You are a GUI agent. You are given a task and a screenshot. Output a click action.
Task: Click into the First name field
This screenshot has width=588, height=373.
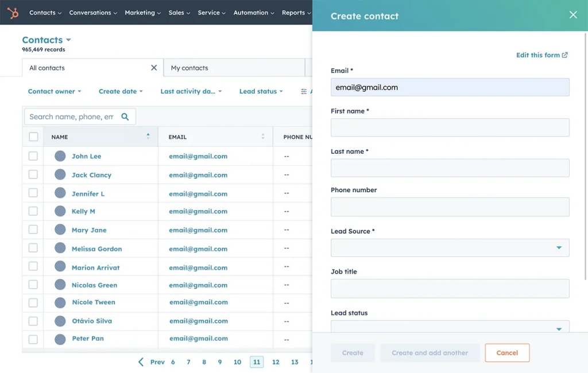click(450, 127)
